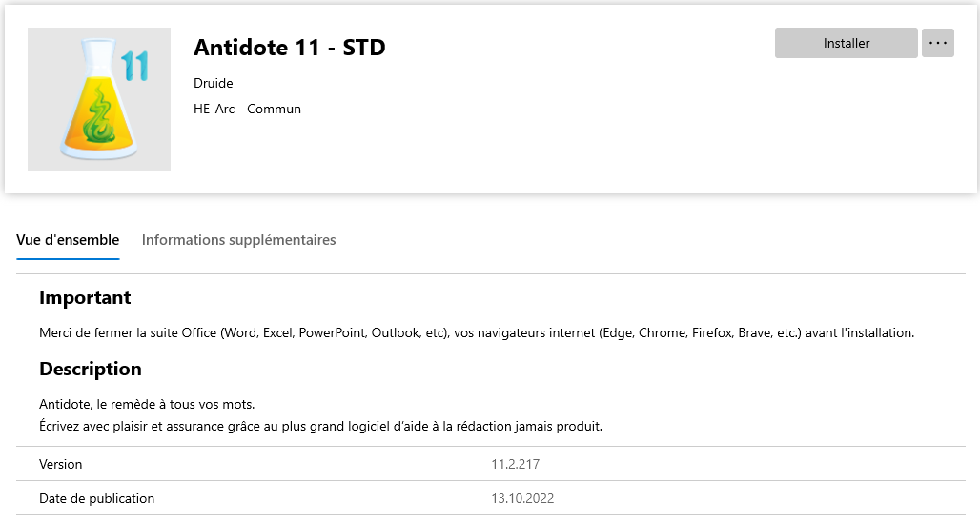Viewport: 980px width, 522px height.
Task: Switch to the Vue d'ensemble tab
Action: (x=68, y=240)
